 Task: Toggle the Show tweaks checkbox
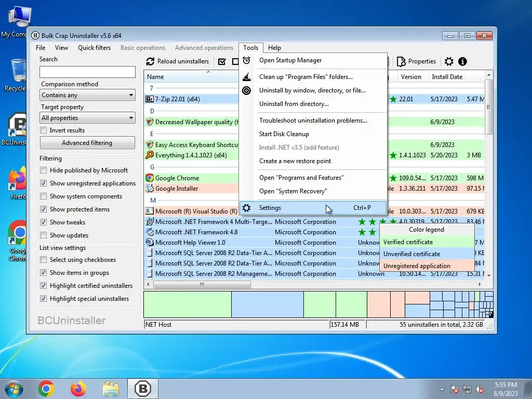(43, 222)
